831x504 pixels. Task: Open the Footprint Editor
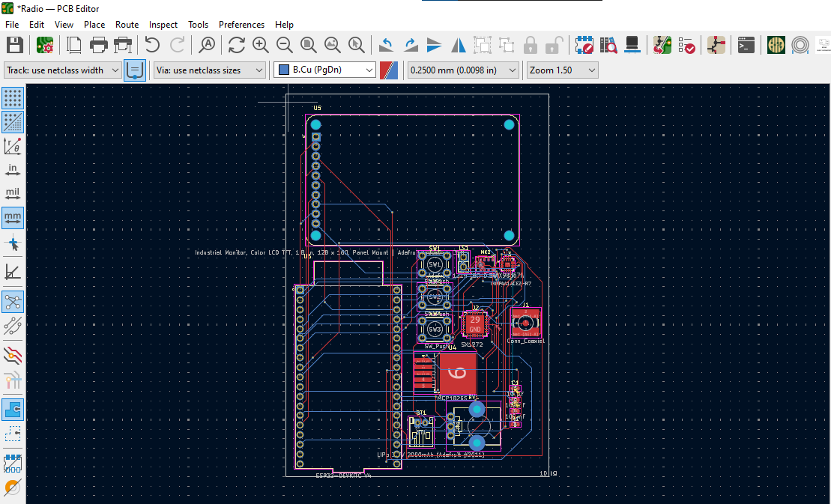pyautogui.click(x=584, y=45)
